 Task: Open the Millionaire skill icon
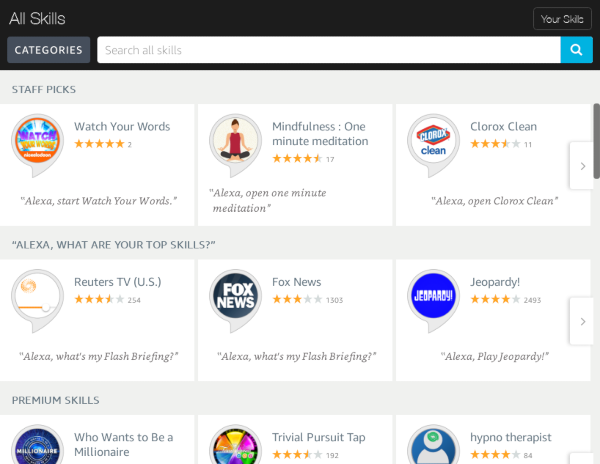[x=38, y=445]
